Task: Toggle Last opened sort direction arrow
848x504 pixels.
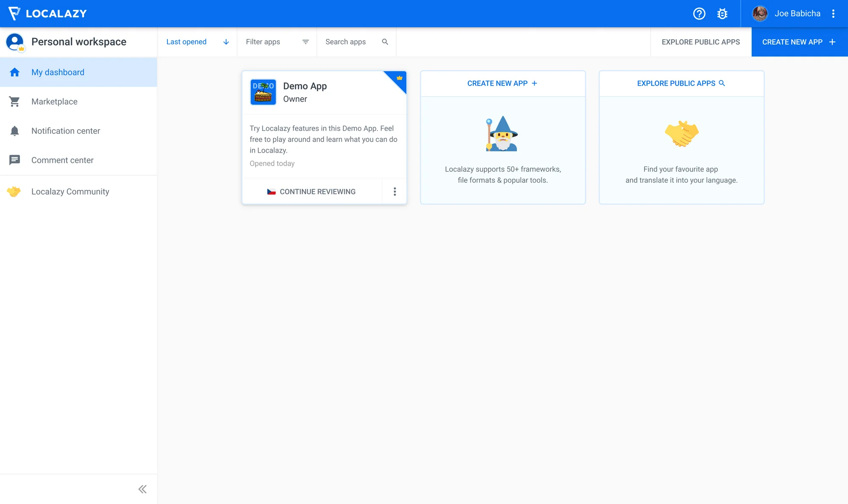Action: [226, 42]
